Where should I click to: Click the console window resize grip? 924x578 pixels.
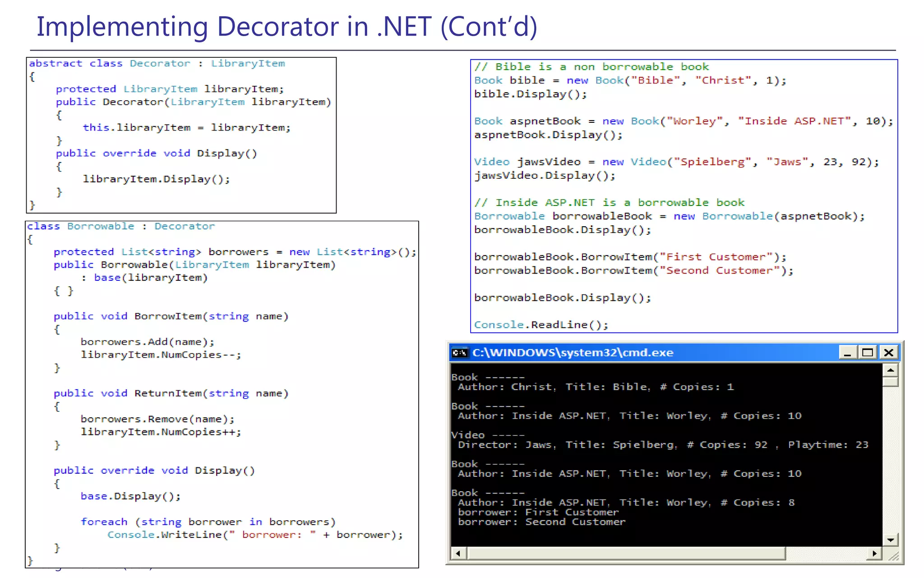coord(893,556)
